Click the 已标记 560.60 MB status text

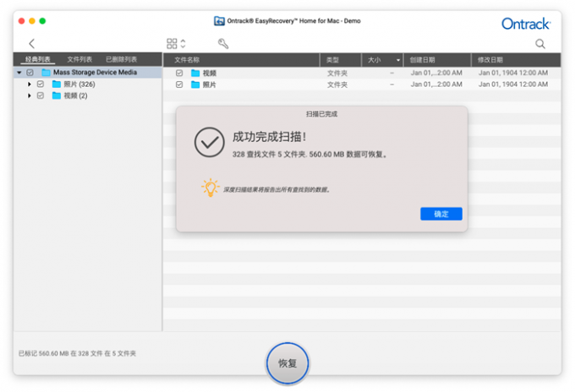coord(77,353)
